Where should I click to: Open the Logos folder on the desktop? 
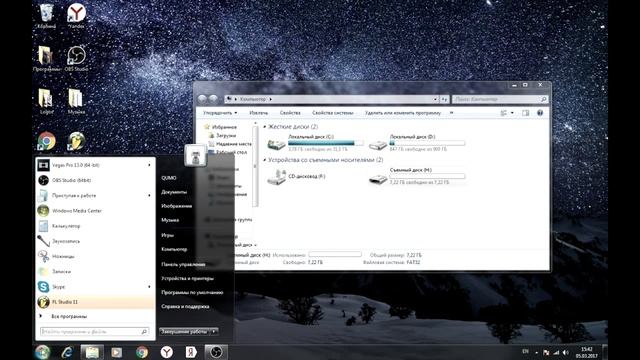[x=46, y=101]
